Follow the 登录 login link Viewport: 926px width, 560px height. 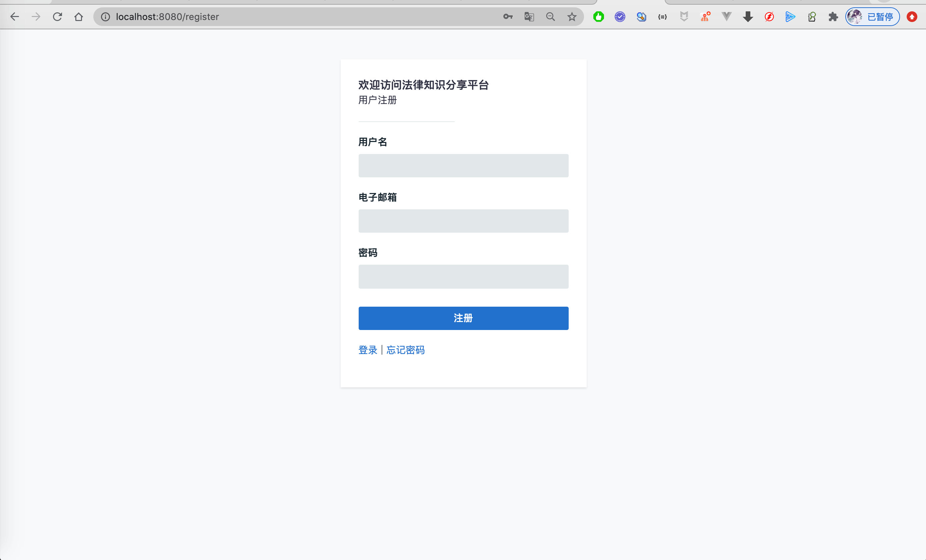pyautogui.click(x=367, y=350)
